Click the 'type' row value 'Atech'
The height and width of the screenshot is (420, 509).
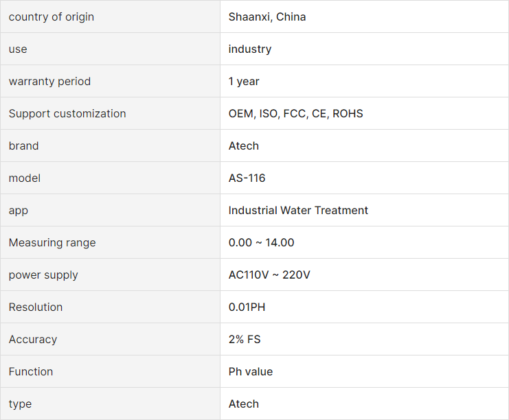(x=244, y=404)
